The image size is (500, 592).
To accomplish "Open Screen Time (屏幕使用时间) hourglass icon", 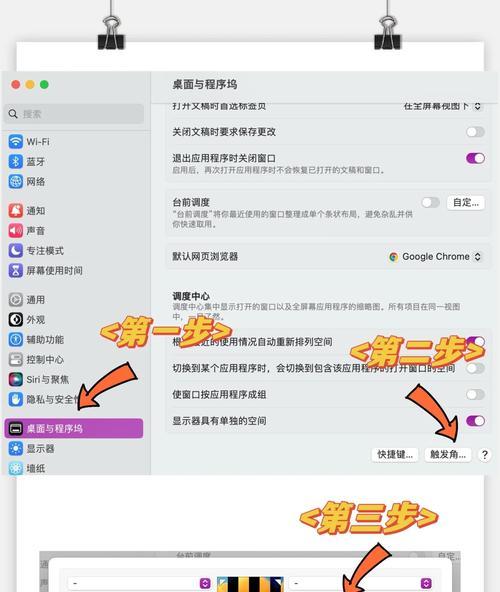I will [15, 270].
